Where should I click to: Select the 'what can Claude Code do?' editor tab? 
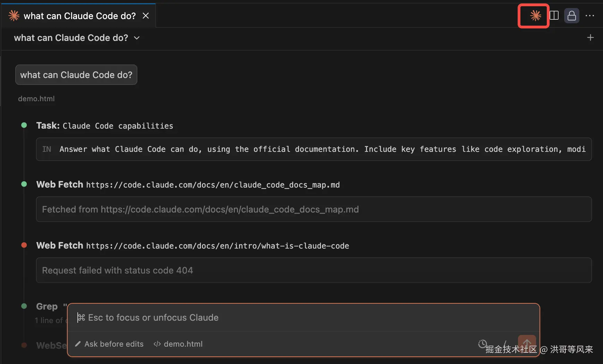click(78, 16)
